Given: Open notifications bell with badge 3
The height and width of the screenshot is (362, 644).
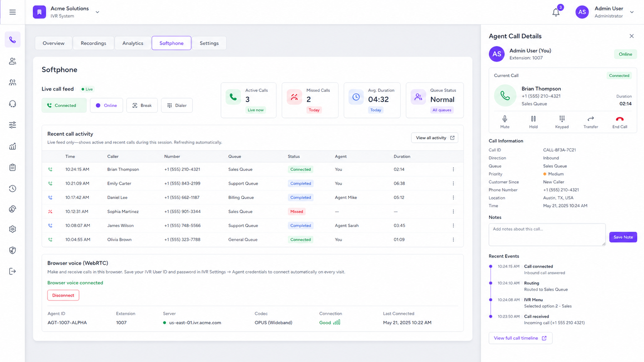Looking at the screenshot, I should (556, 12).
